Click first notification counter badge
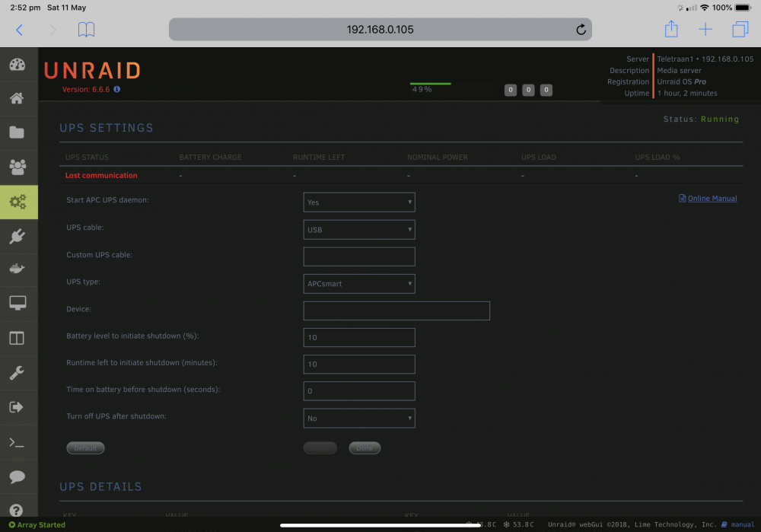Viewport: 761px width, 532px height. pyautogui.click(x=511, y=90)
